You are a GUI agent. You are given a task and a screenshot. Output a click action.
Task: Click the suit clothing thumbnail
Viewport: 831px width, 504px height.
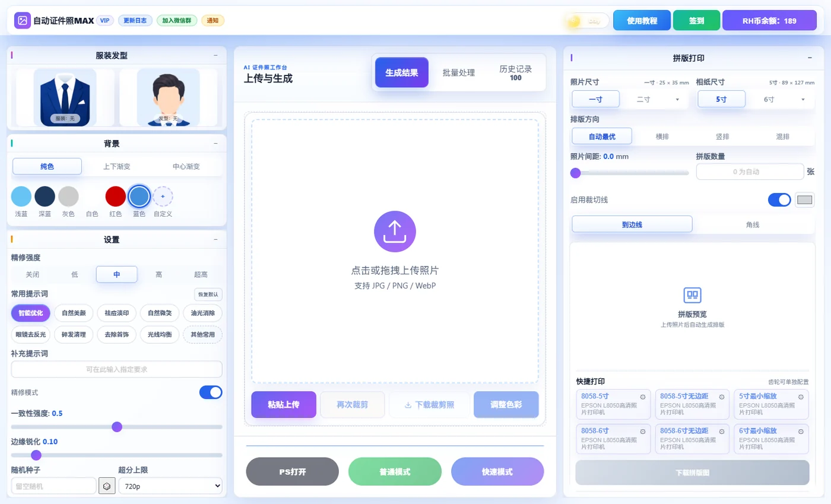tap(65, 97)
